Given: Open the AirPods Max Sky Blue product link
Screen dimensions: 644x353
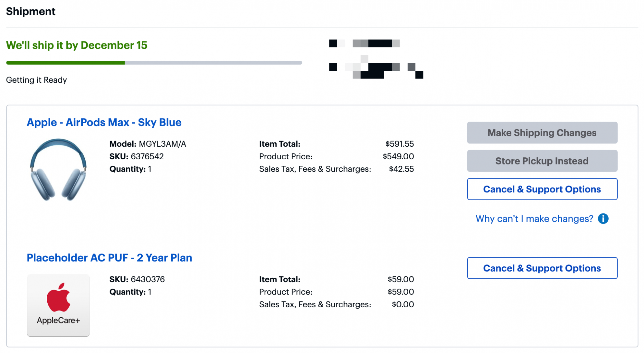Looking at the screenshot, I should pos(104,122).
